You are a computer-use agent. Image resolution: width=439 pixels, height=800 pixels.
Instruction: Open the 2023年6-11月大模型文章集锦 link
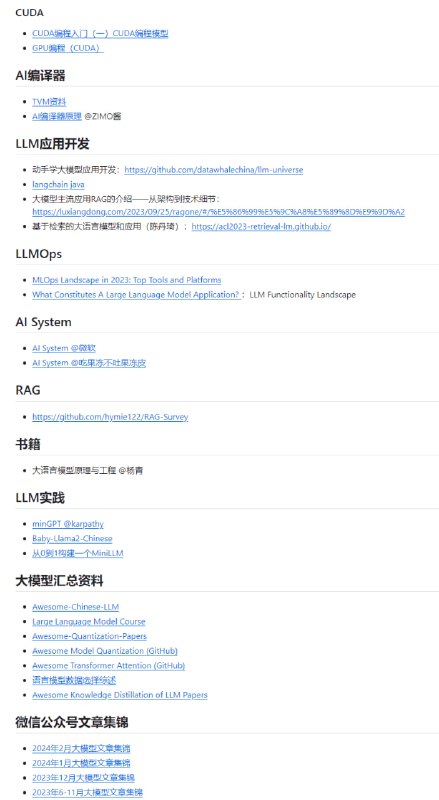point(87,792)
